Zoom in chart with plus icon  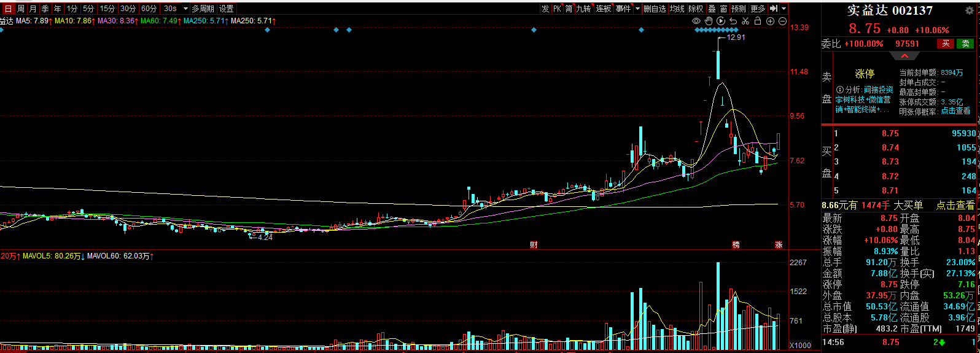(770, 21)
